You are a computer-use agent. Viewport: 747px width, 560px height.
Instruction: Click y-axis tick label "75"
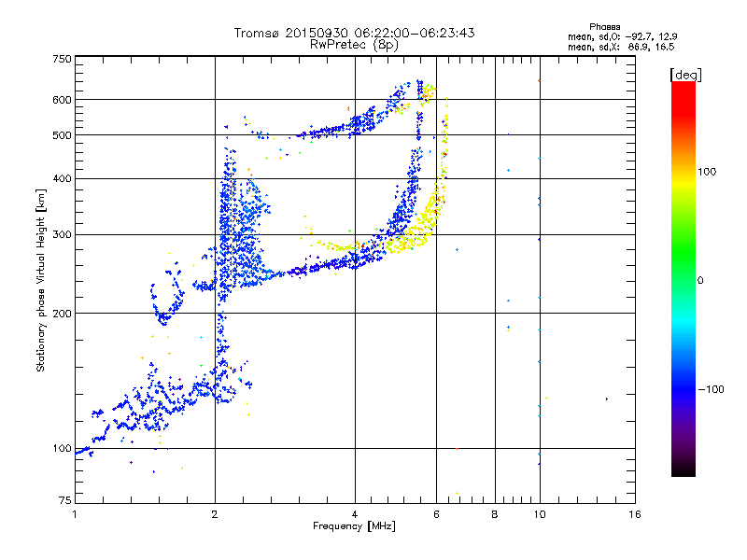coord(65,500)
